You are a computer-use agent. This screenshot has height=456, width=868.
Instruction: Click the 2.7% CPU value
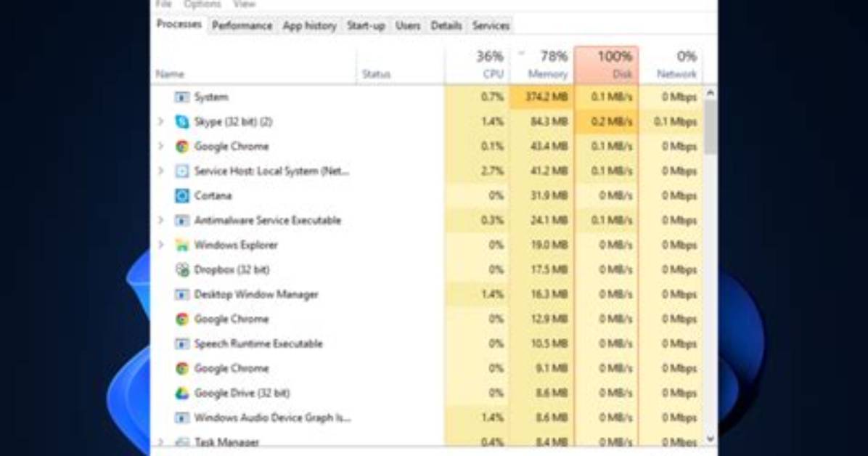[492, 171]
